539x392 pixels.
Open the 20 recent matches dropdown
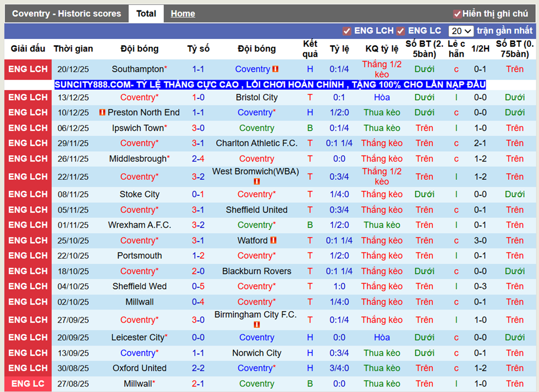(461, 31)
